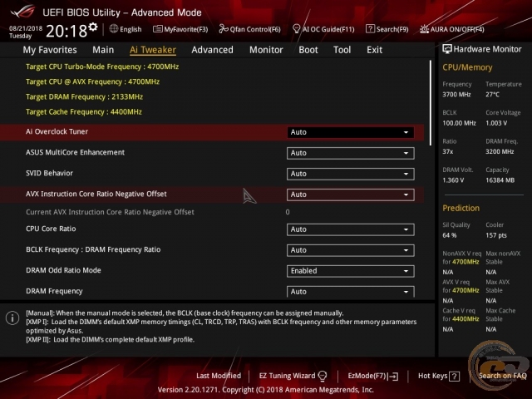
Task: Open Search(F9)
Action: click(387, 29)
